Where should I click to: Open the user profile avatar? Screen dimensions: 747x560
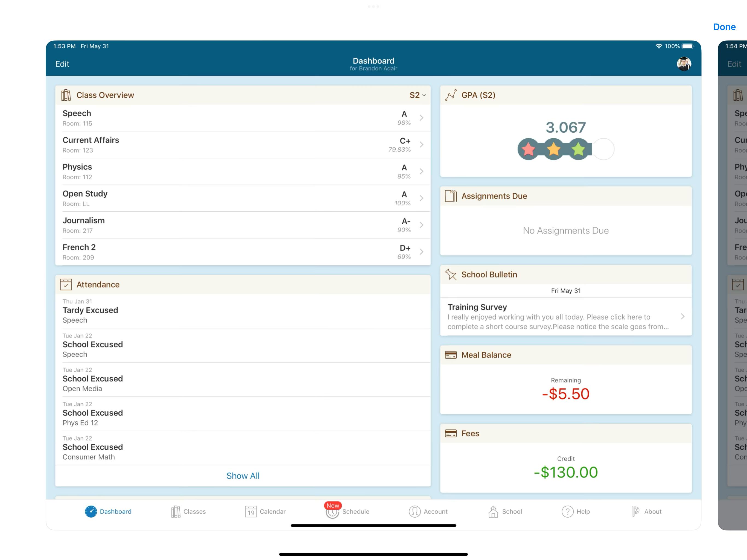684,64
